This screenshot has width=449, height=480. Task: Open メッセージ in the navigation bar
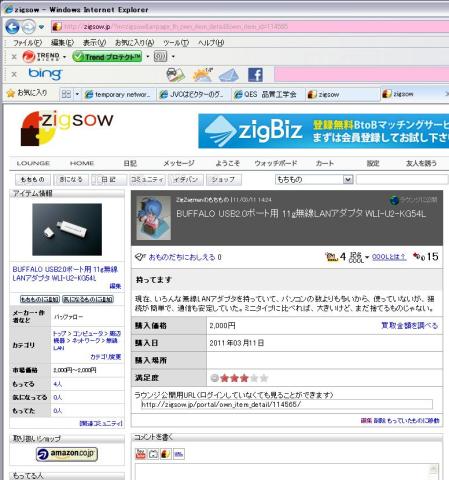pos(179,163)
